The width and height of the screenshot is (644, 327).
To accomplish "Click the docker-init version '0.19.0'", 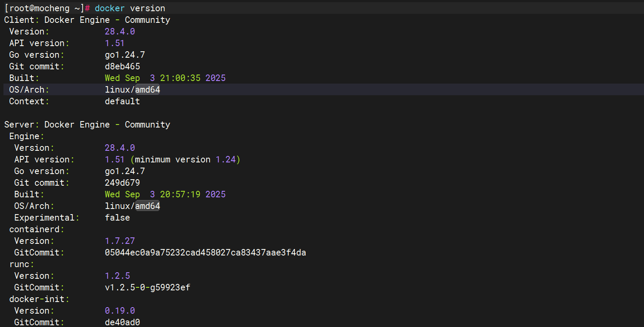I will tap(120, 311).
